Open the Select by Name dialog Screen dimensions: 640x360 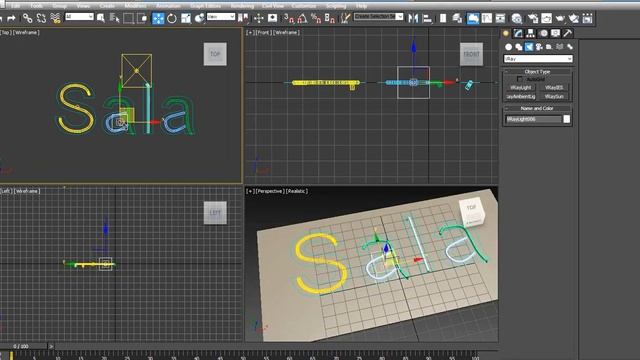(115, 18)
